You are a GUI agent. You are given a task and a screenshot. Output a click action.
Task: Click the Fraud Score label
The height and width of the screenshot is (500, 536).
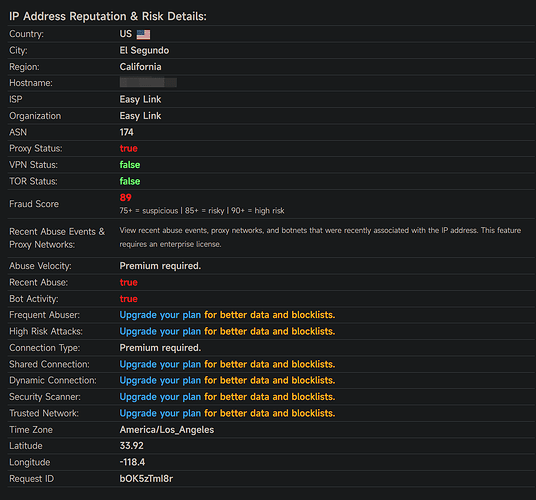34,204
